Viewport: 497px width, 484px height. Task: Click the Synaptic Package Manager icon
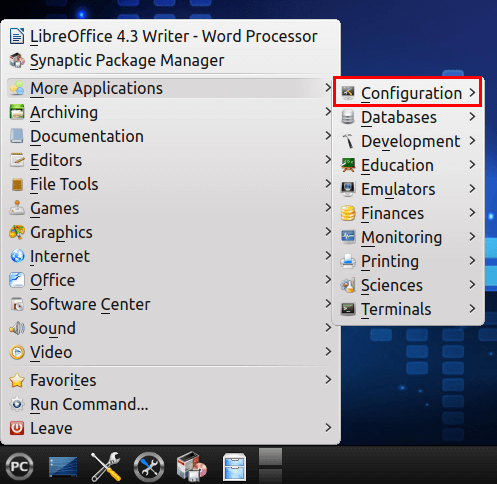click(x=17, y=60)
